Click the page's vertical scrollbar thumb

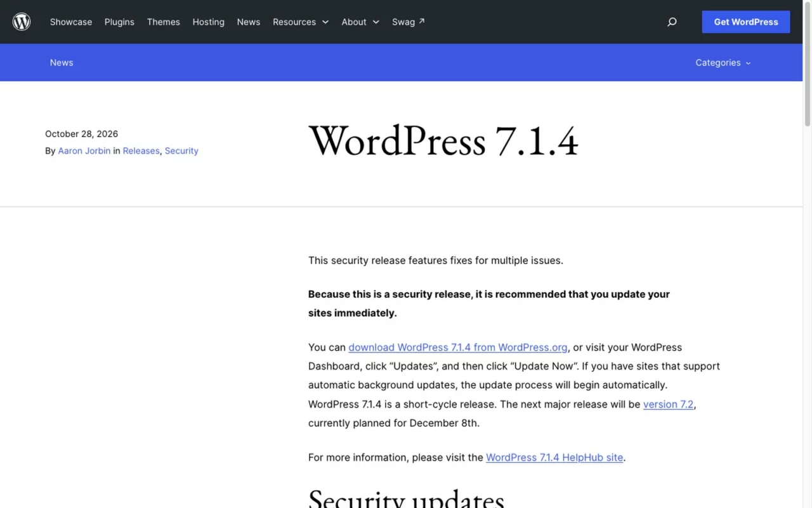(808, 63)
